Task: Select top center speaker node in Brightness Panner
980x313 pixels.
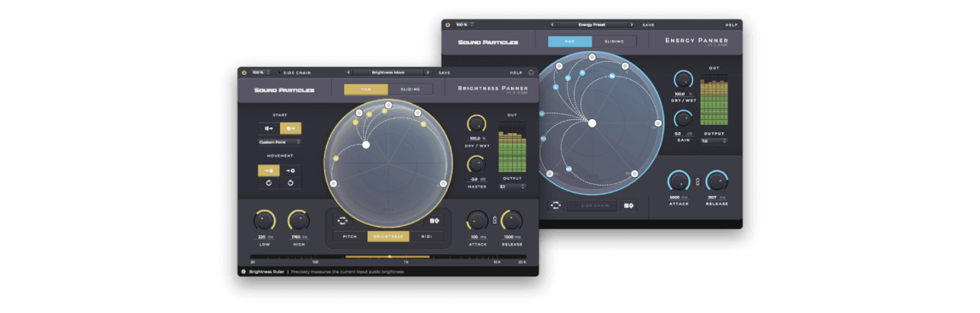Action: coord(388,105)
